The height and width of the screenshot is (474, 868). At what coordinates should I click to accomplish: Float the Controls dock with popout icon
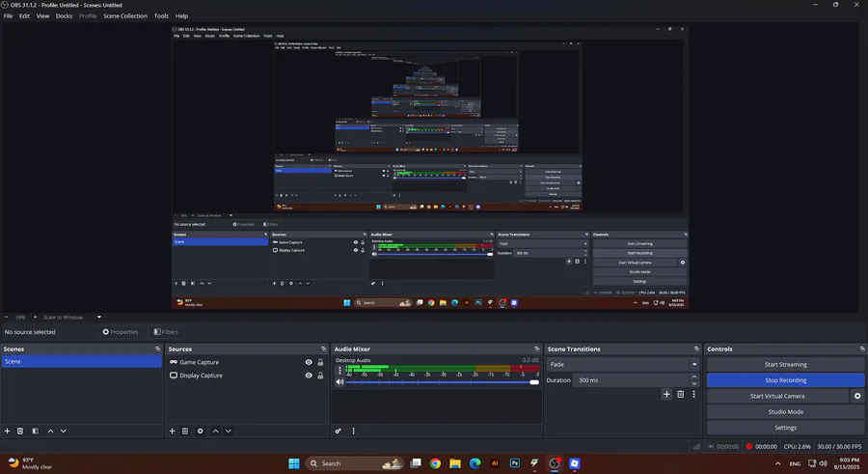[x=862, y=349]
